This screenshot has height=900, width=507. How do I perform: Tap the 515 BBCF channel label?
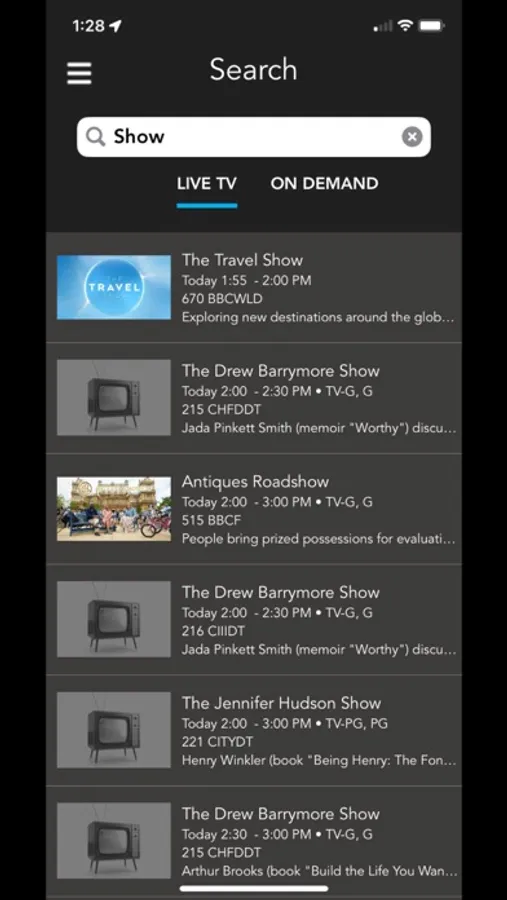click(x=211, y=520)
